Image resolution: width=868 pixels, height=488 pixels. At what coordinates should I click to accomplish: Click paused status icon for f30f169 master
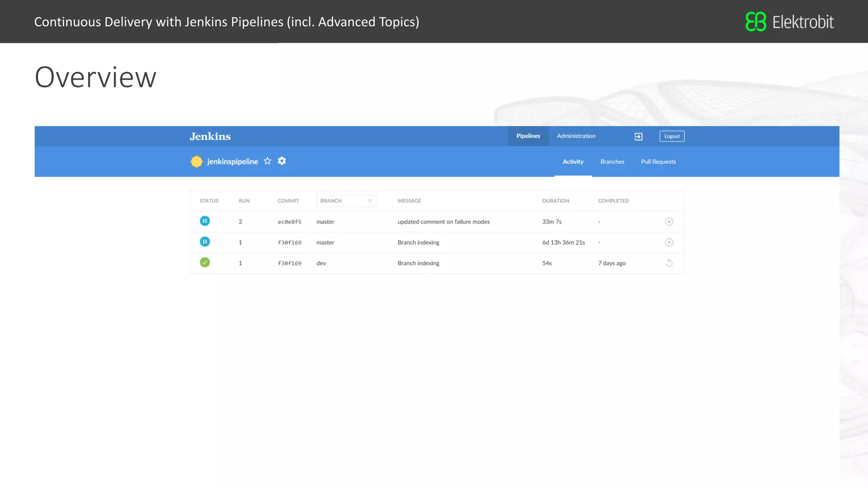tap(205, 242)
